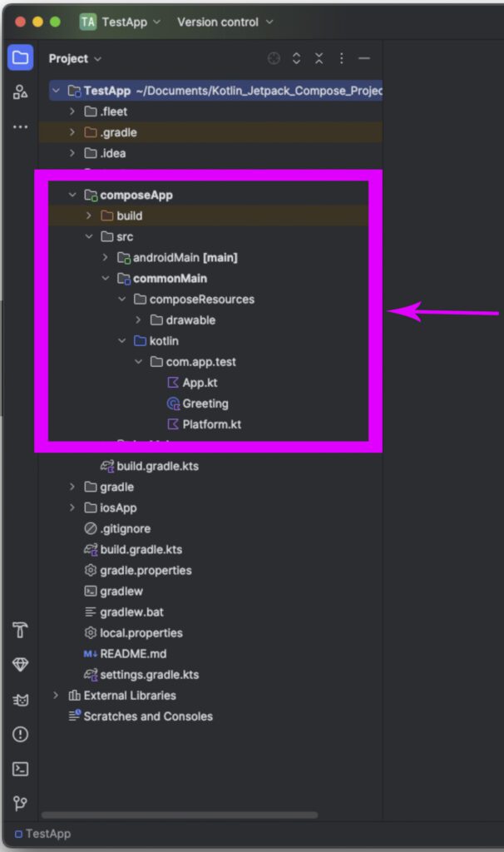504x852 pixels.
Task: Collapse the commonMain folder
Action: pos(106,278)
